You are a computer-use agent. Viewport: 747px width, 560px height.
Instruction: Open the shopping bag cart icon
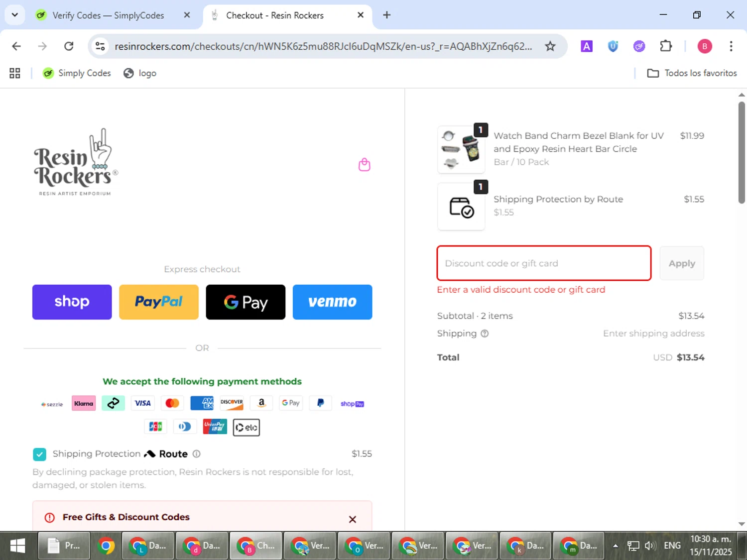365,165
